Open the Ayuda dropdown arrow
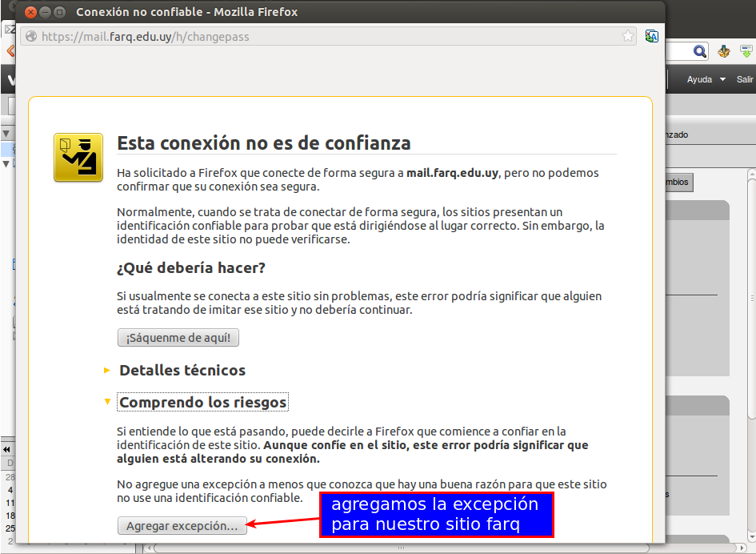 722,79
